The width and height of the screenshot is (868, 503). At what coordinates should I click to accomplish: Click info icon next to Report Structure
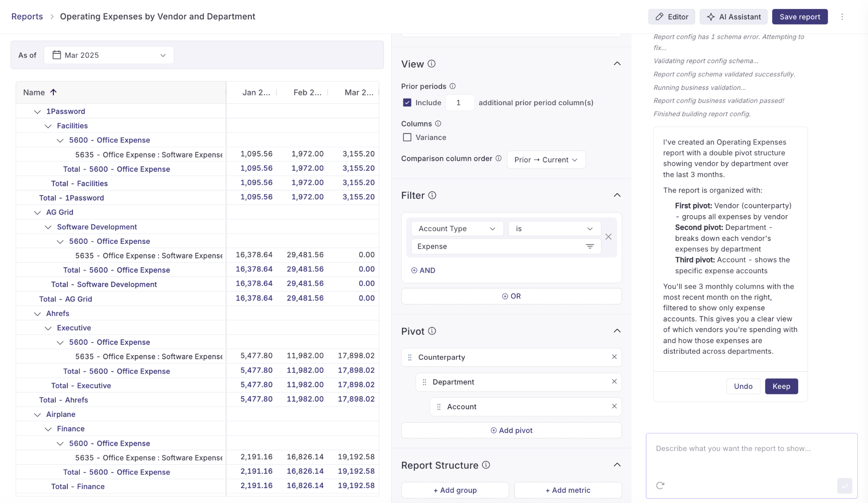point(486,465)
